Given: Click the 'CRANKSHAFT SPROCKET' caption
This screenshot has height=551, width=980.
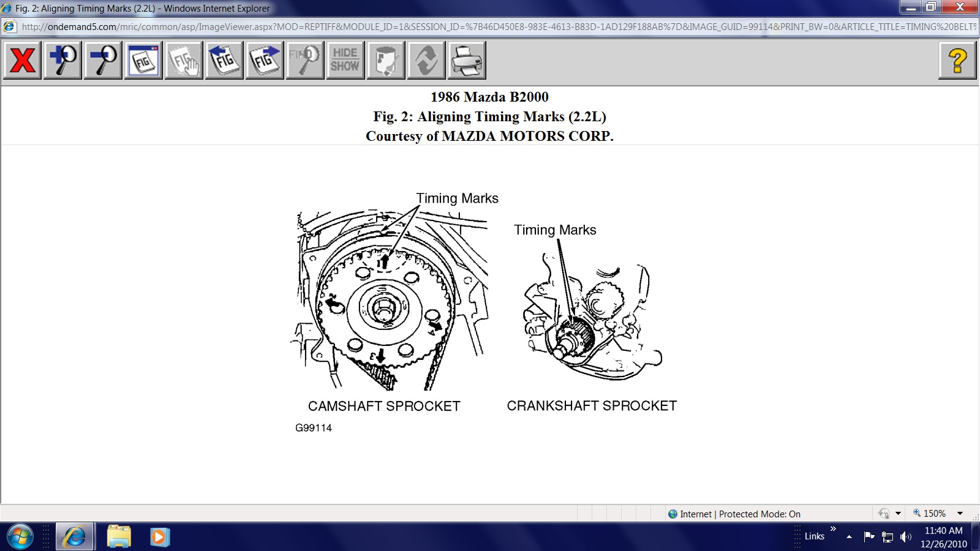Looking at the screenshot, I should (x=592, y=406).
